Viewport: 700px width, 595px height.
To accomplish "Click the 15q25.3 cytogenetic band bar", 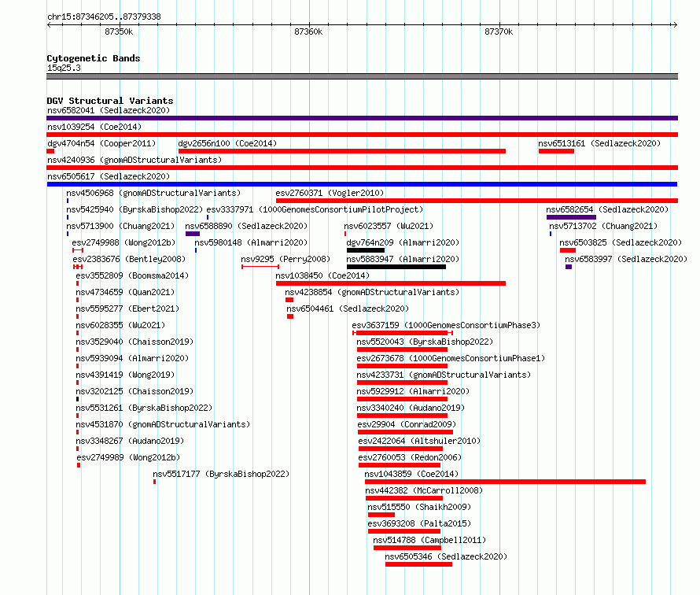I will (x=362, y=76).
